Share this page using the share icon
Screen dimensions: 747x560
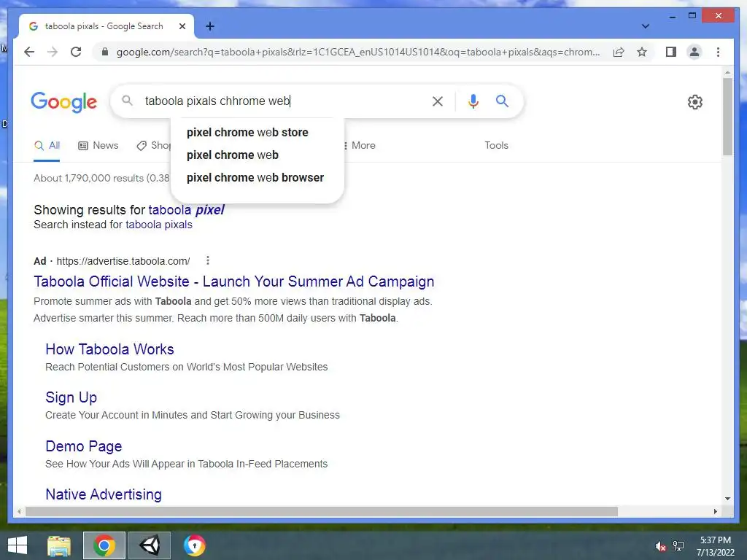tap(619, 52)
